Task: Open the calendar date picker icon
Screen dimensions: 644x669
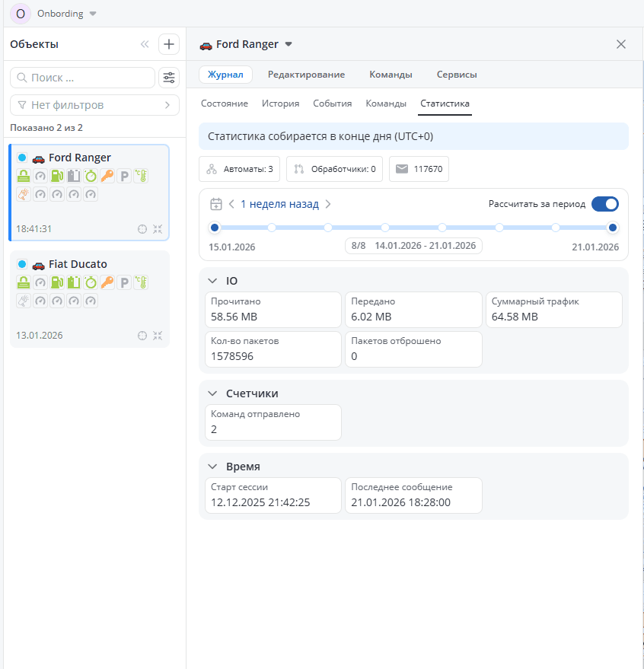Action: (x=216, y=204)
